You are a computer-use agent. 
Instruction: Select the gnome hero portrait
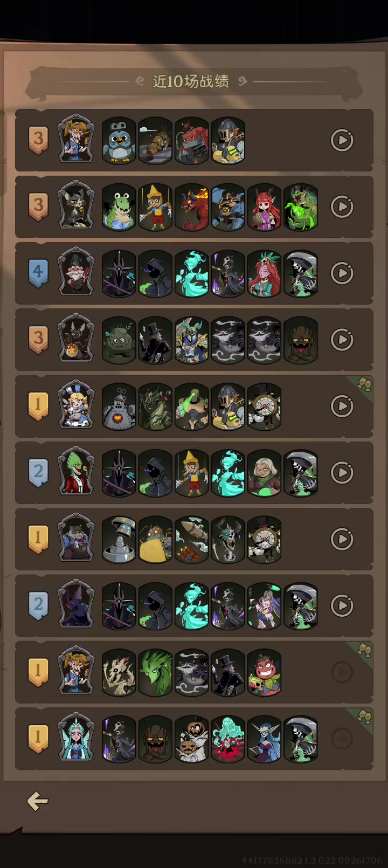tap(76, 272)
